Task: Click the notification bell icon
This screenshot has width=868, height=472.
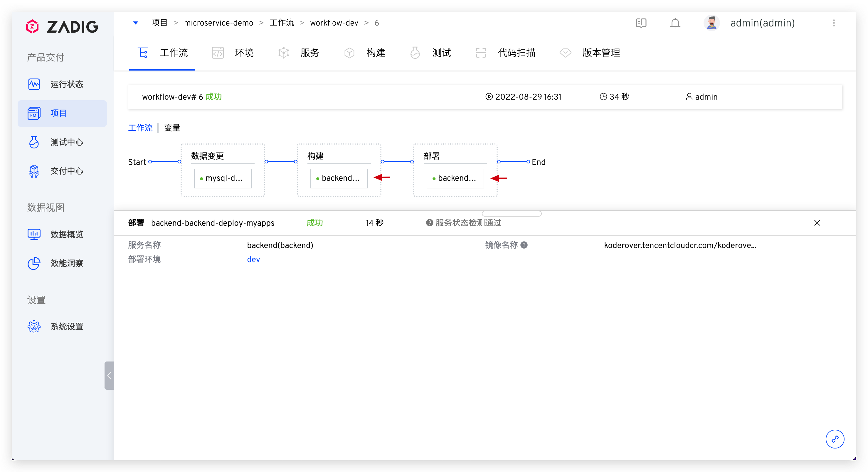Action: (675, 23)
